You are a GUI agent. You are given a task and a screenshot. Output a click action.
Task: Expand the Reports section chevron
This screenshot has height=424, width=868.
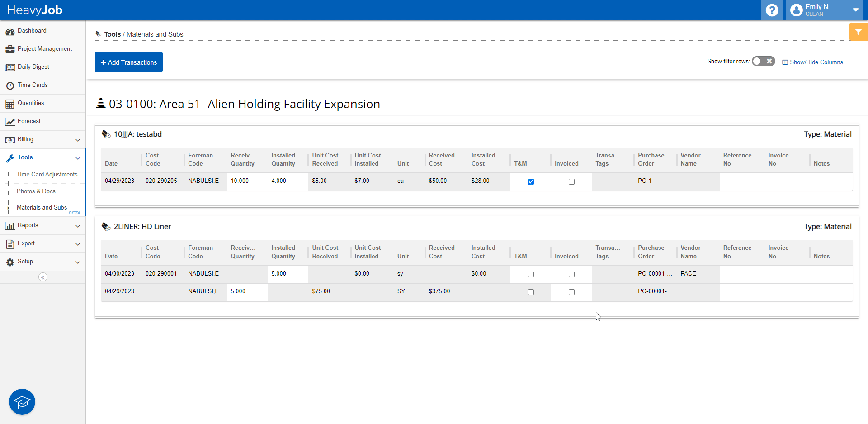pyautogui.click(x=78, y=226)
